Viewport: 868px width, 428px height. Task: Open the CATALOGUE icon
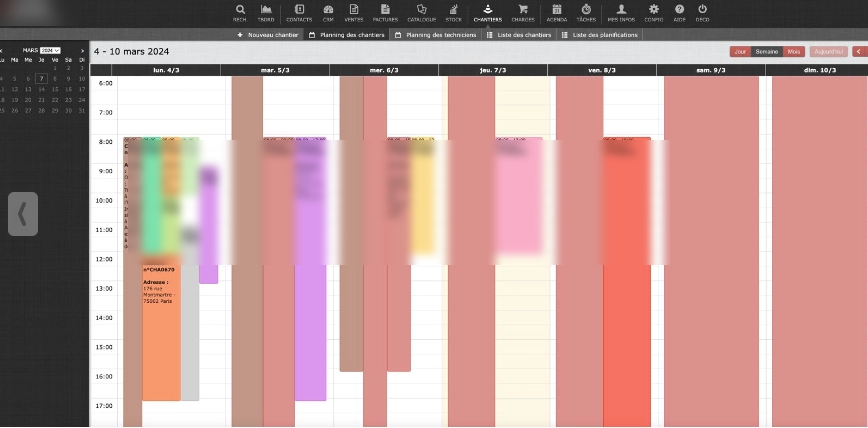422,13
